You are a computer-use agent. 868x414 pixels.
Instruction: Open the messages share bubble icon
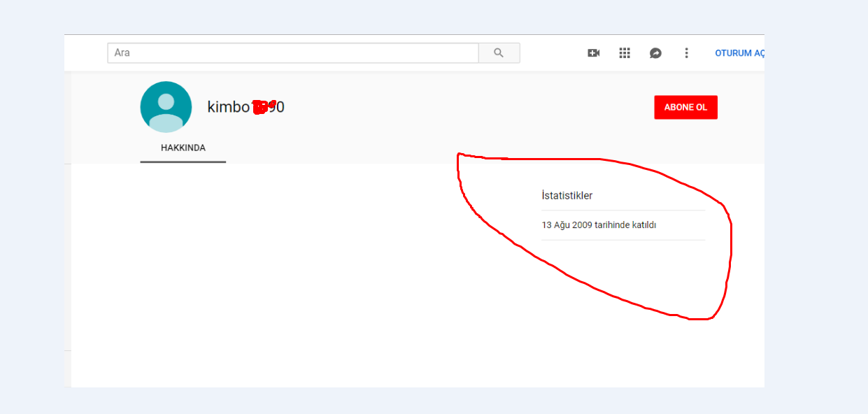click(655, 53)
